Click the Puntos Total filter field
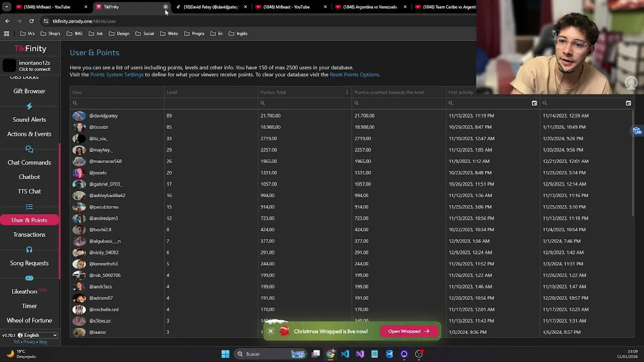The height and width of the screenshot is (362, 644). [305, 103]
